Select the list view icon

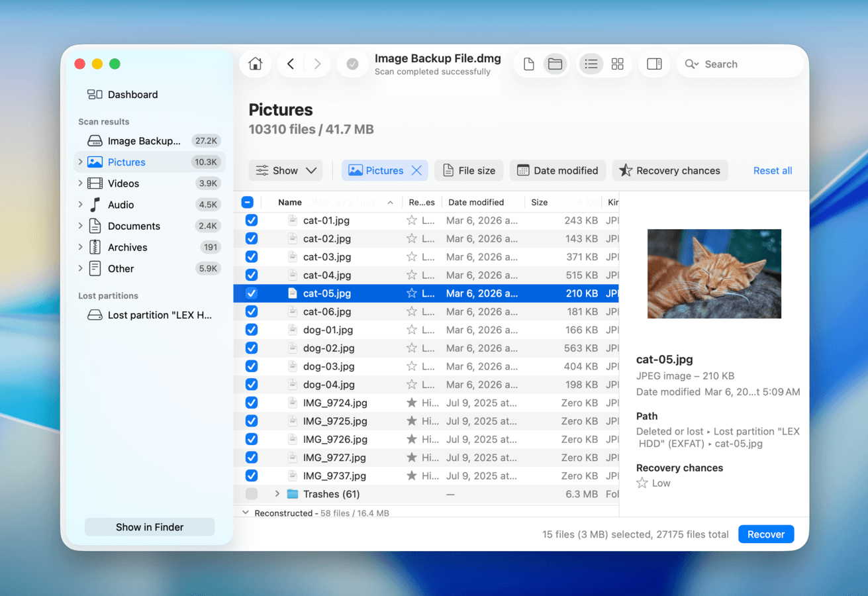coord(591,63)
